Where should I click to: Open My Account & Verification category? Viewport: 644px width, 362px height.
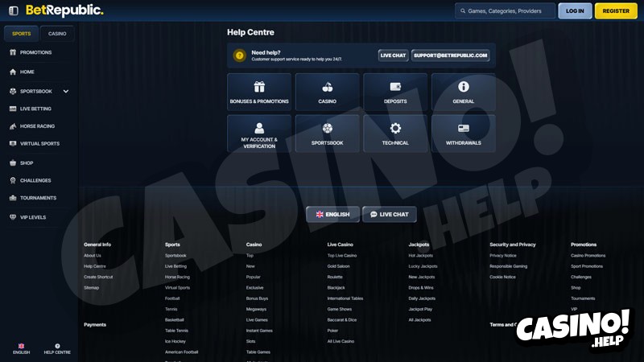coord(259,134)
